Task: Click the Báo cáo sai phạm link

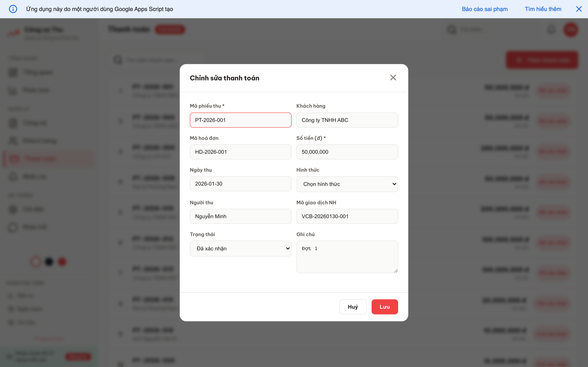Action: click(484, 9)
